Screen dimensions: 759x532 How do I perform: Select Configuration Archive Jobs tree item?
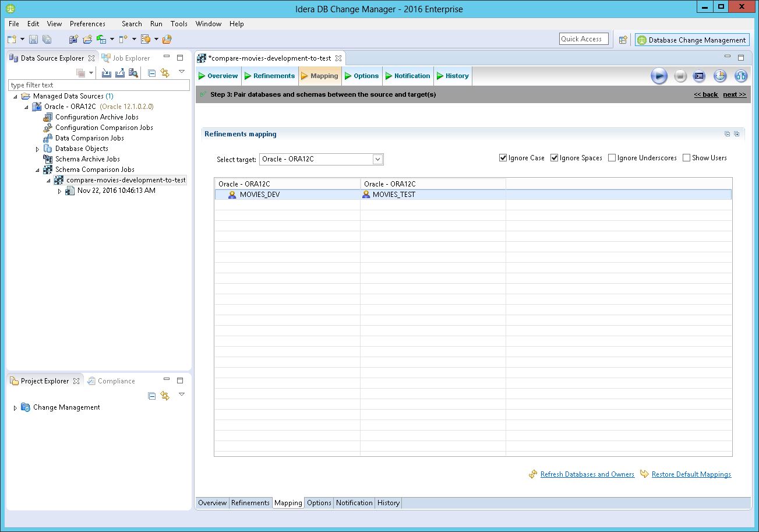click(97, 117)
